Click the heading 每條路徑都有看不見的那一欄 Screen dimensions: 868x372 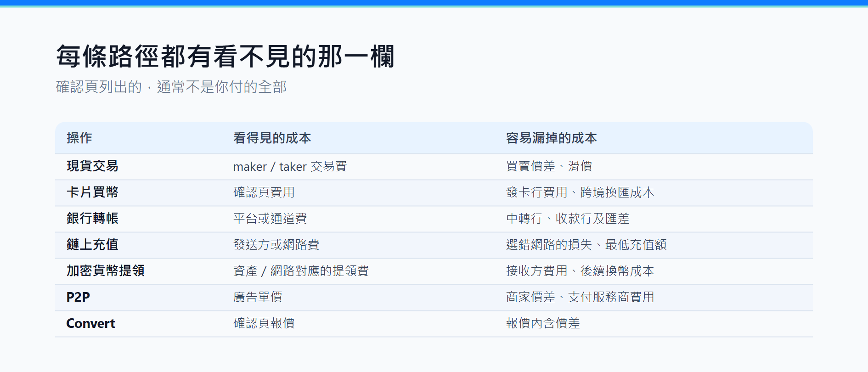tap(225, 56)
